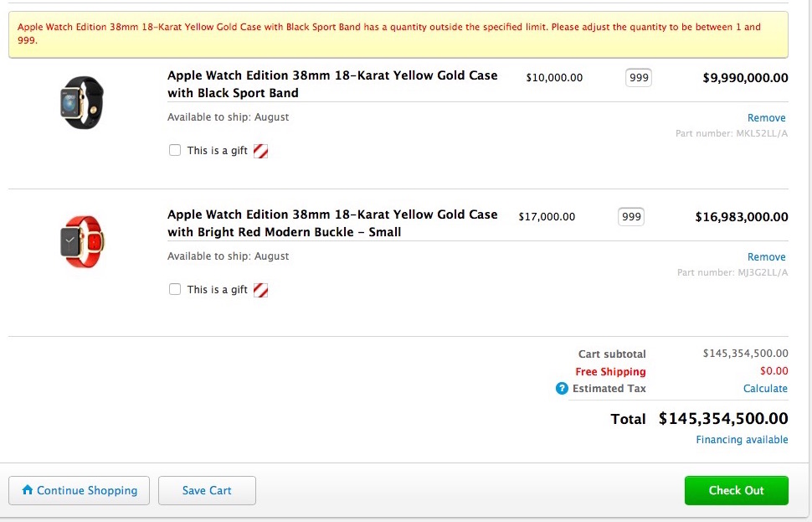Image resolution: width=812 pixels, height=522 pixels.
Task: Calculate the estimated tax
Action: click(x=765, y=388)
